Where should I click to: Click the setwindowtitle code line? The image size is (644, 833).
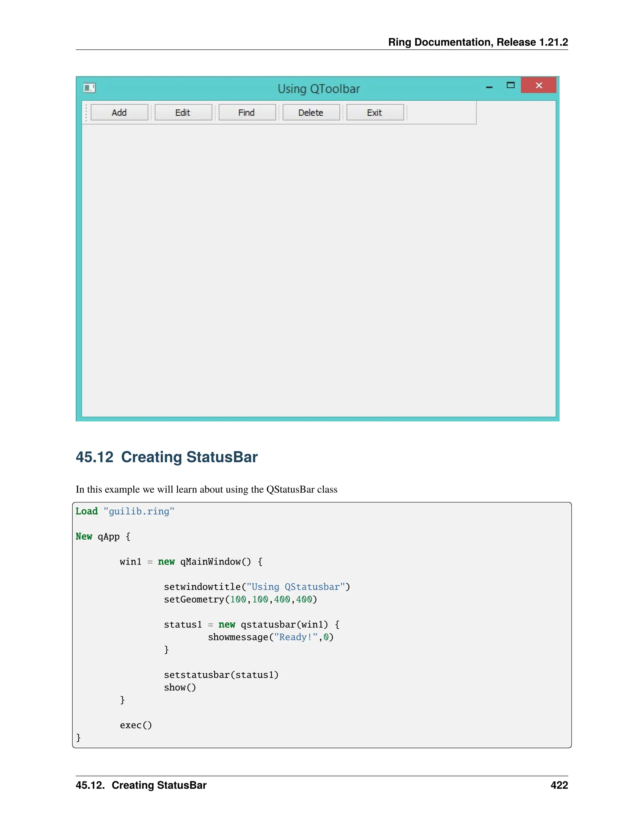coord(257,587)
